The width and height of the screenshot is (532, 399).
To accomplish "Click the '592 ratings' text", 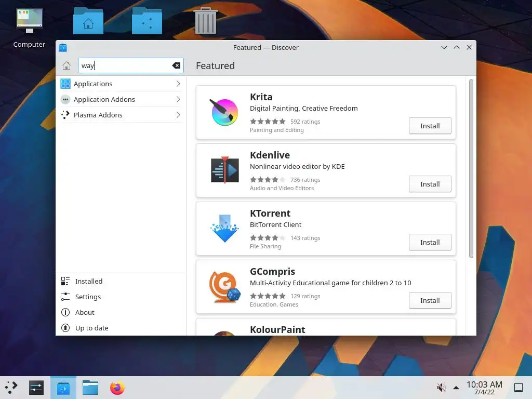I will point(305,122).
